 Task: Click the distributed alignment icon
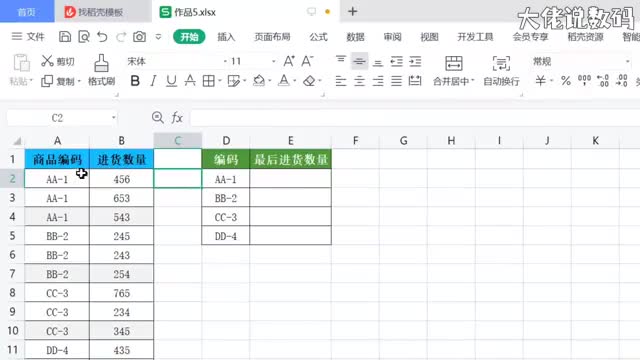(415, 81)
